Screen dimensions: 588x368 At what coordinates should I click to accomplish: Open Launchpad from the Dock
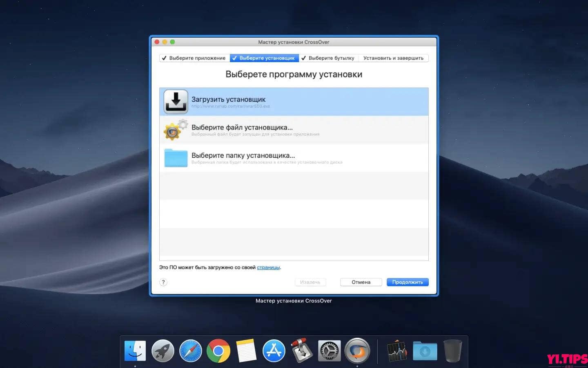pos(163,350)
